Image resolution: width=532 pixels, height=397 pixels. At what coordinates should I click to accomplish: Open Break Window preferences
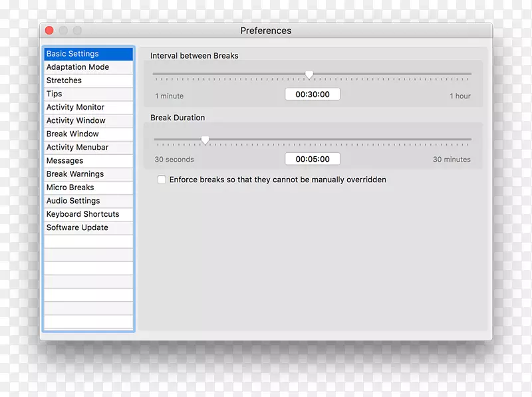click(x=72, y=134)
